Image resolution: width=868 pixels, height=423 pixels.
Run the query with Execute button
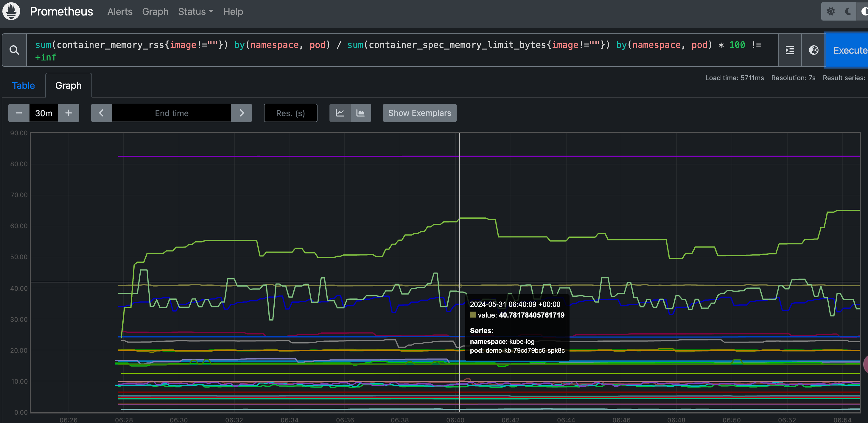pyautogui.click(x=847, y=50)
